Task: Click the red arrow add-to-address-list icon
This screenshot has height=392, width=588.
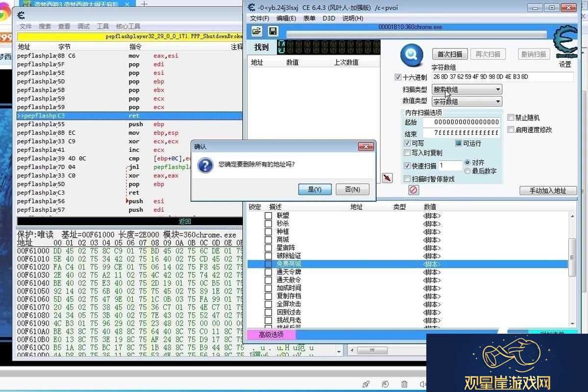Action: pos(387,178)
